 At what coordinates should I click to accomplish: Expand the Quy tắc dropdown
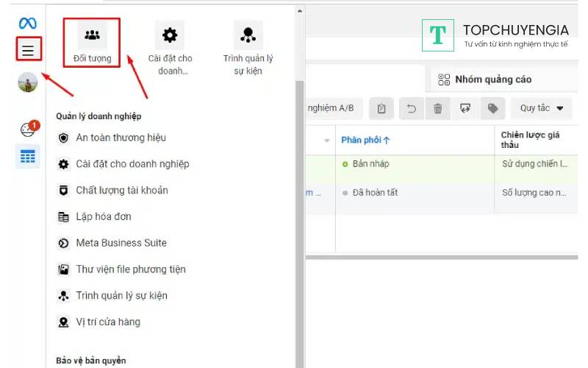(541, 108)
